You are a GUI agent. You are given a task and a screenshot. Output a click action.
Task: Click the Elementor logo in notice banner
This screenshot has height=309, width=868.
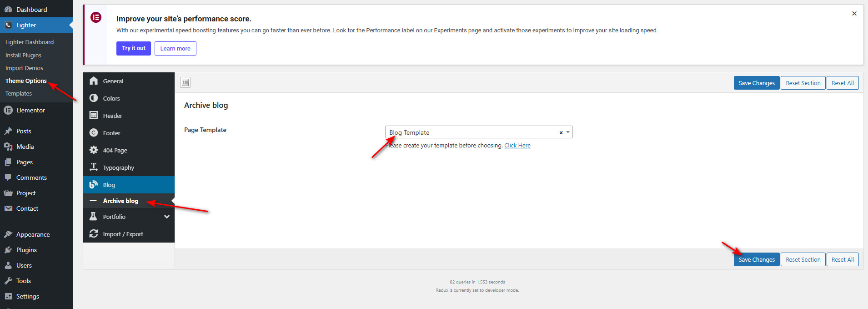[96, 18]
